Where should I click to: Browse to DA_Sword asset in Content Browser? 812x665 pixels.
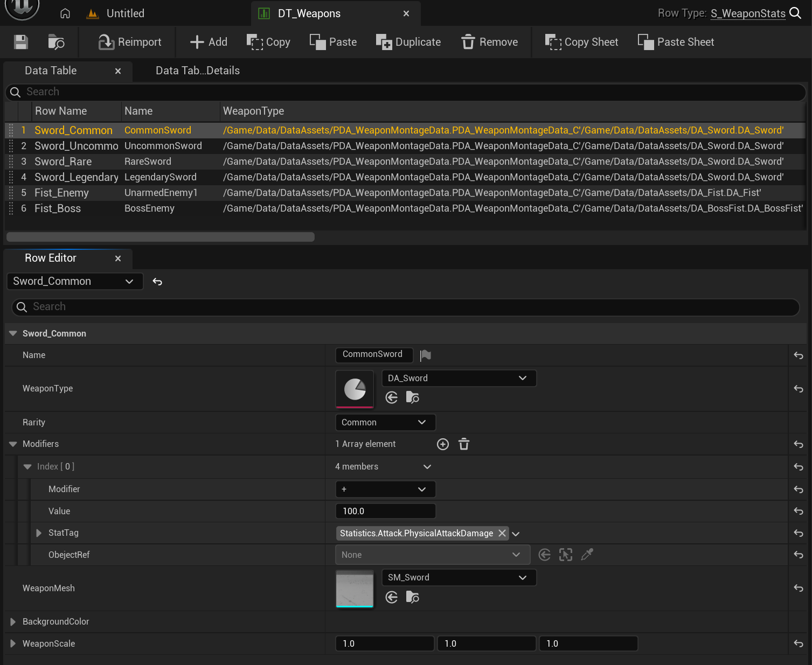pos(412,397)
